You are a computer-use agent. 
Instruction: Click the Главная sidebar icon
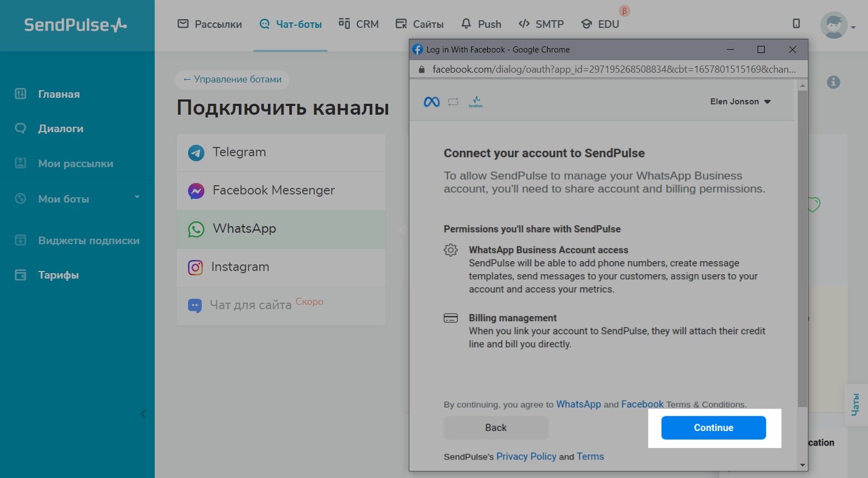(x=21, y=93)
